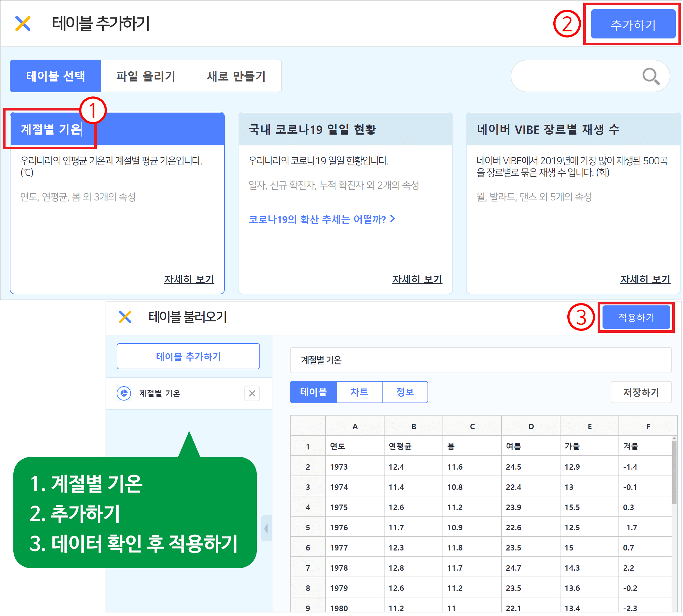Click the 저장하기 button
The image size is (683, 616).
point(641,393)
